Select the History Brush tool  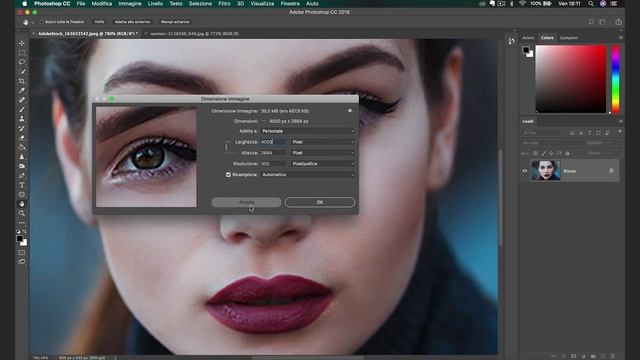pos(22,128)
